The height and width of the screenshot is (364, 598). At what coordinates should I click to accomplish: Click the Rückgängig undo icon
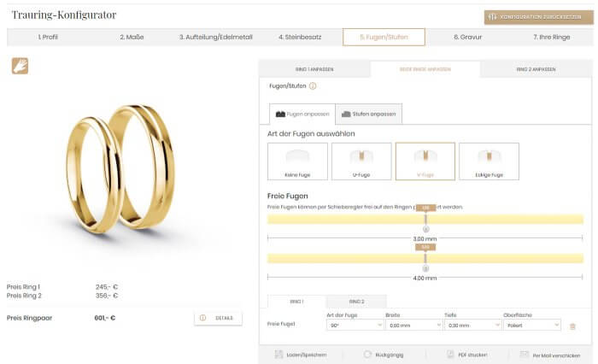point(366,355)
